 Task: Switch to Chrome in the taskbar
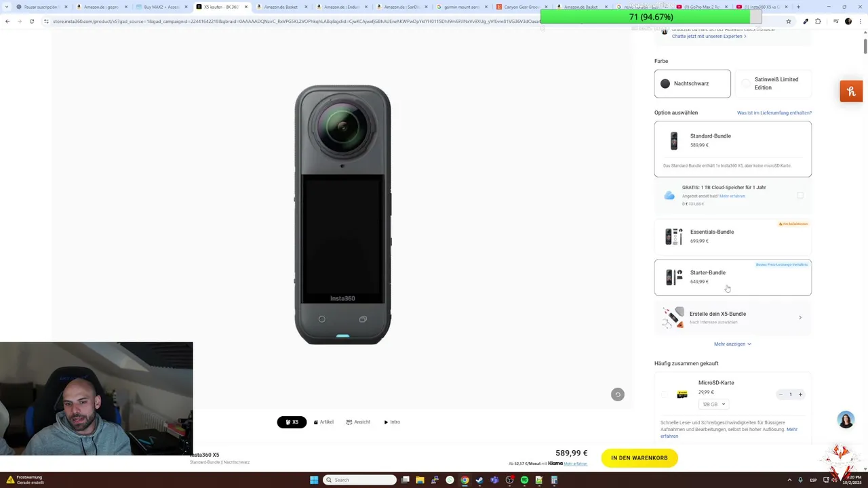tap(465, 480)
